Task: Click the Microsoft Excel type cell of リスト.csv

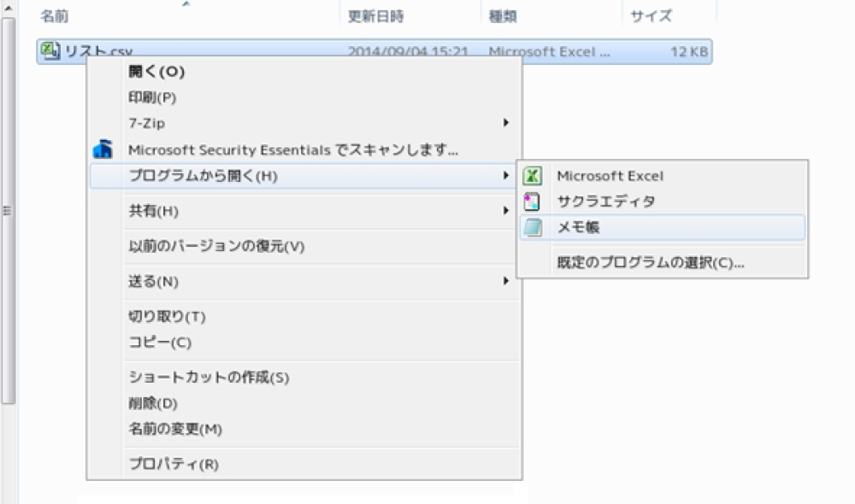Action: pyautogui.click(x=549, y=52)
